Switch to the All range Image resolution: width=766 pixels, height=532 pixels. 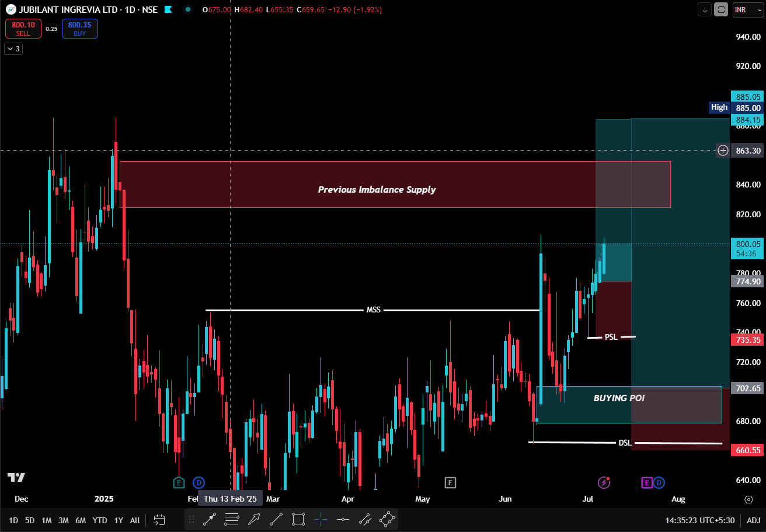pos(135,520)
